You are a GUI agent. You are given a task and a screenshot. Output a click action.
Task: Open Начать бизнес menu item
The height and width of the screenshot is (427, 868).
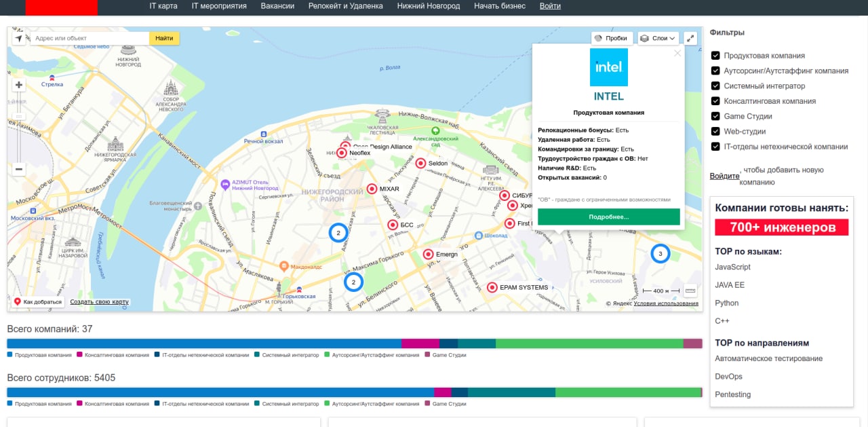(x=500, y=6)
